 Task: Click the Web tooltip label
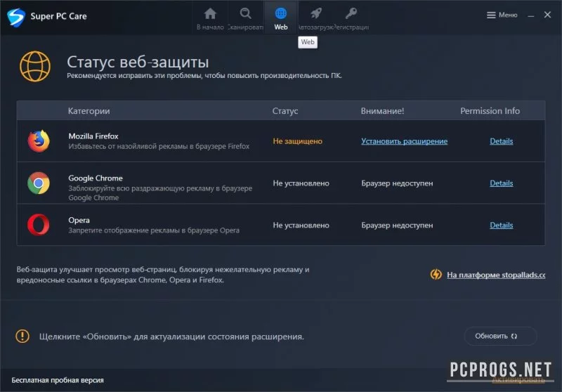point(308,42)
